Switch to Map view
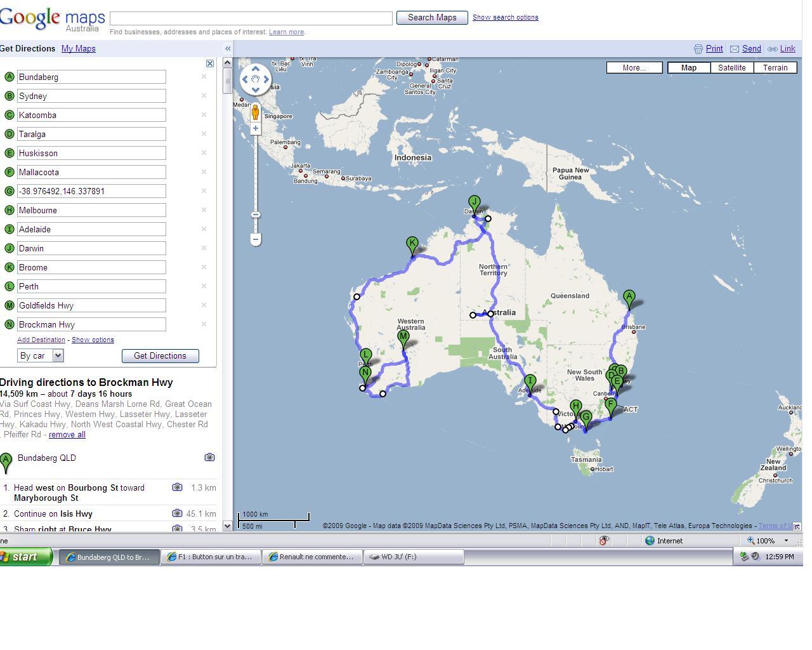The image size is (812, 650). point(689,67)
